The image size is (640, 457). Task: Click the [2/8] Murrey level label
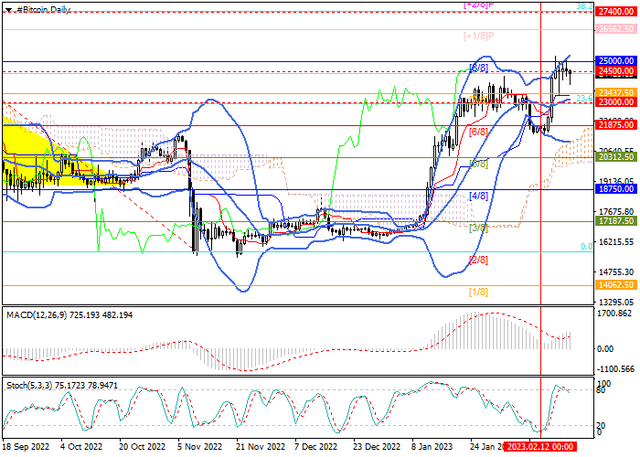click(478, 259)
